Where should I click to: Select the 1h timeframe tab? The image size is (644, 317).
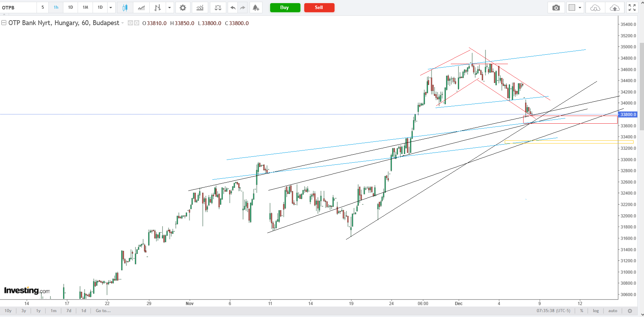click(56, 7)
